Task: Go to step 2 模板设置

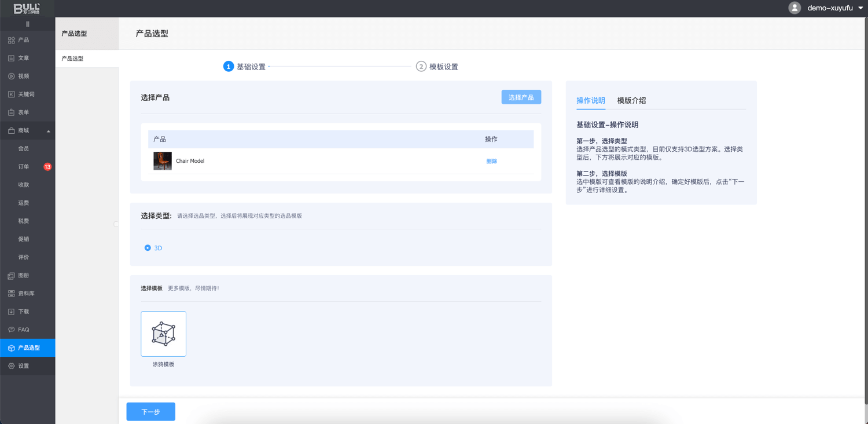Action: click(437, 67)
